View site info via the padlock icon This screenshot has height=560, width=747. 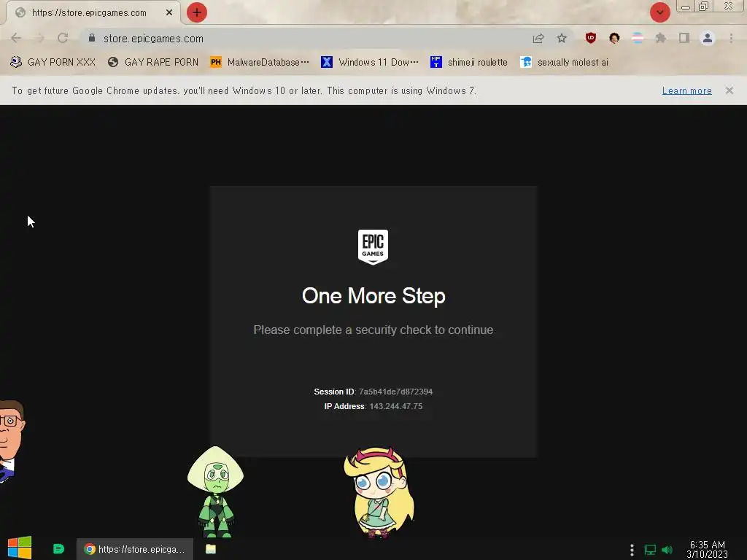[x=92, y=38]
